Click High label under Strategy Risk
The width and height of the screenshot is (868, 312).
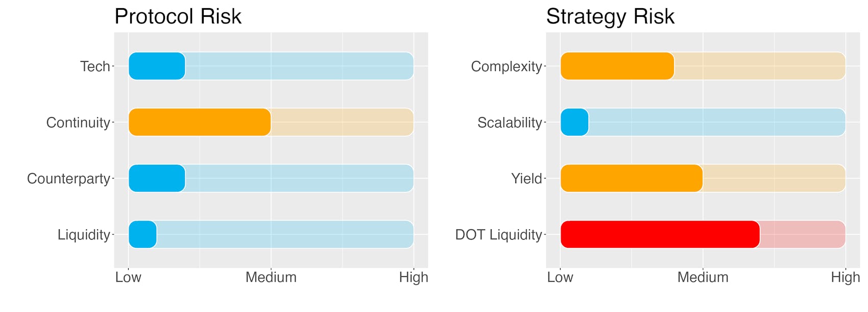845,277
